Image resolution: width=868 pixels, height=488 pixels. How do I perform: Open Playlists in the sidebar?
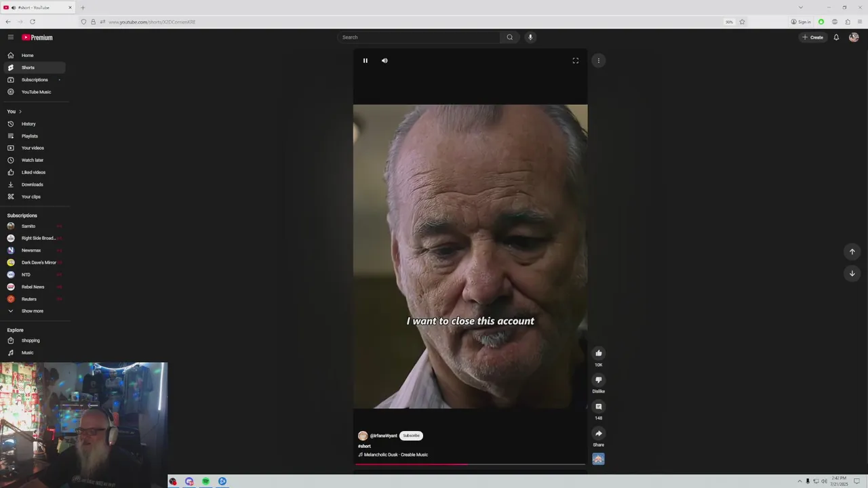point(34,136)
